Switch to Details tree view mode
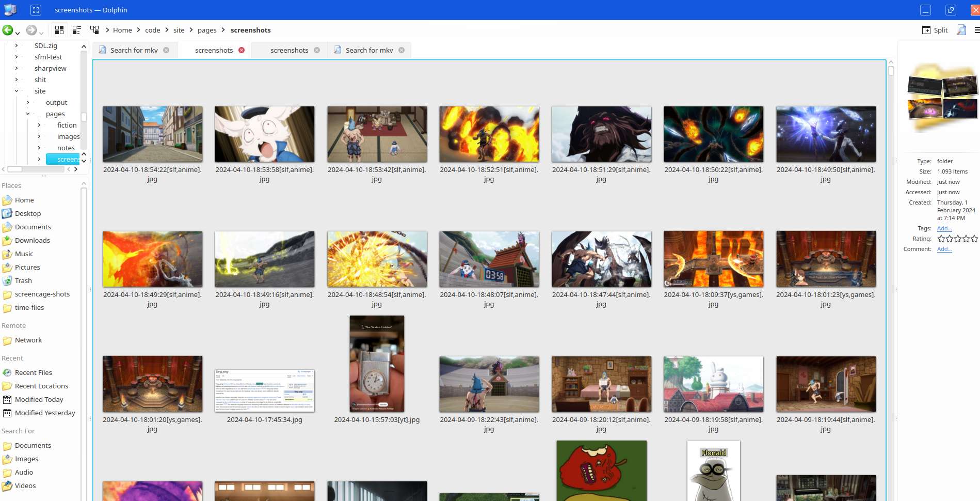Screen dimensions: 980x501 [94, 30]
